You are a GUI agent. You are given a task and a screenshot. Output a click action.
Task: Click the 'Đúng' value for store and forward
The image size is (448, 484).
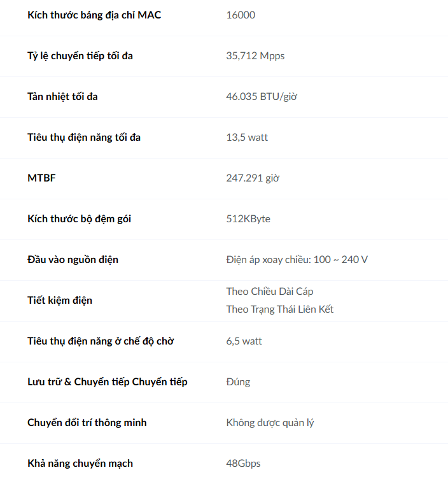238,382
